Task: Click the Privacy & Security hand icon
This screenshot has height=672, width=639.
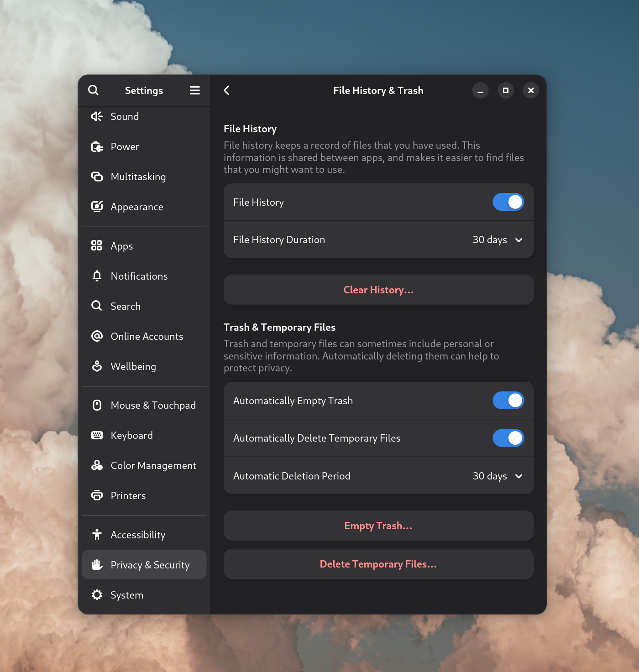Action: [x=97, y=565]
